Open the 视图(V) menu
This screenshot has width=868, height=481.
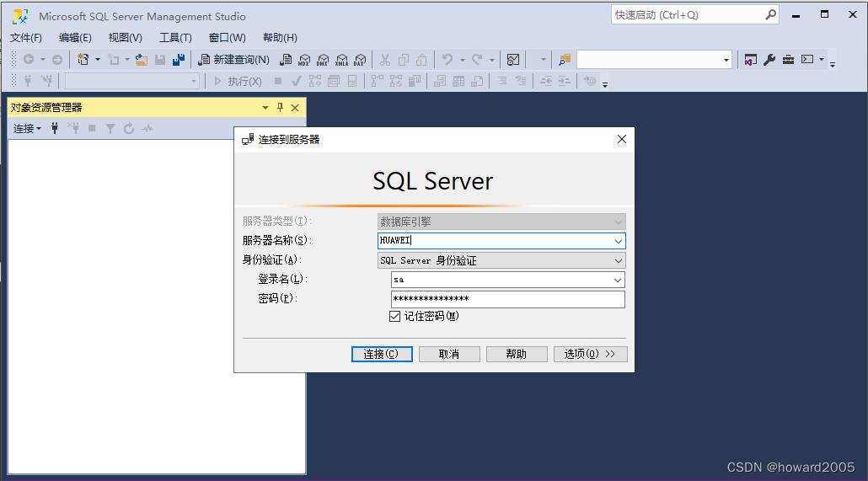tap(125, 38)
